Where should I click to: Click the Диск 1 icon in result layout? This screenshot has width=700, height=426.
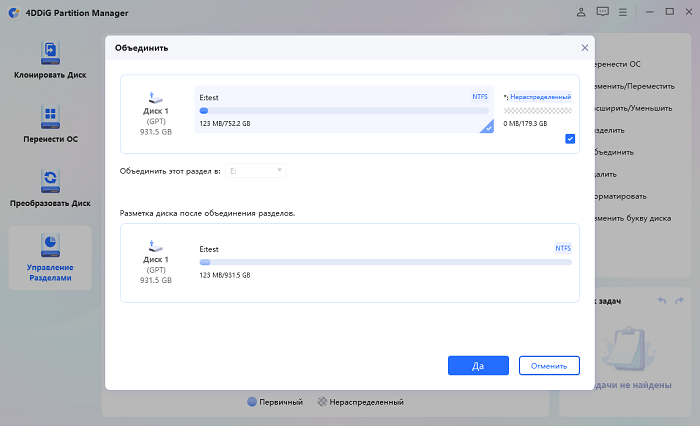point(155,246)
